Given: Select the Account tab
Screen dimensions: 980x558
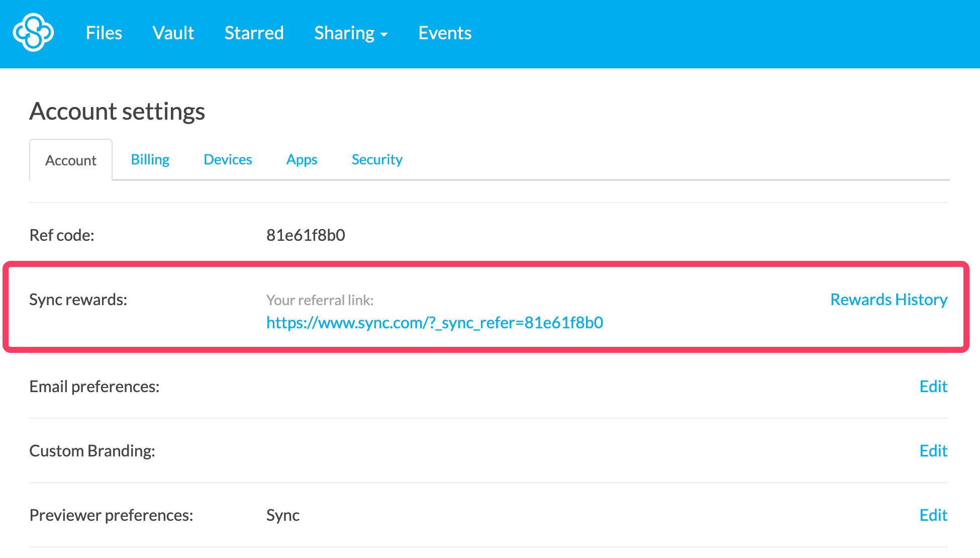Looking at the screenshot, I should (x=71, y=160).
